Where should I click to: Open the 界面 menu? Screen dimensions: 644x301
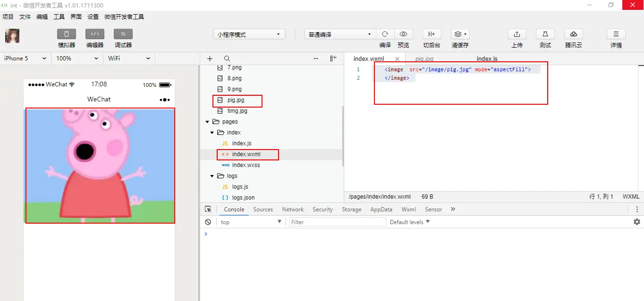click(x=76, y=17)
